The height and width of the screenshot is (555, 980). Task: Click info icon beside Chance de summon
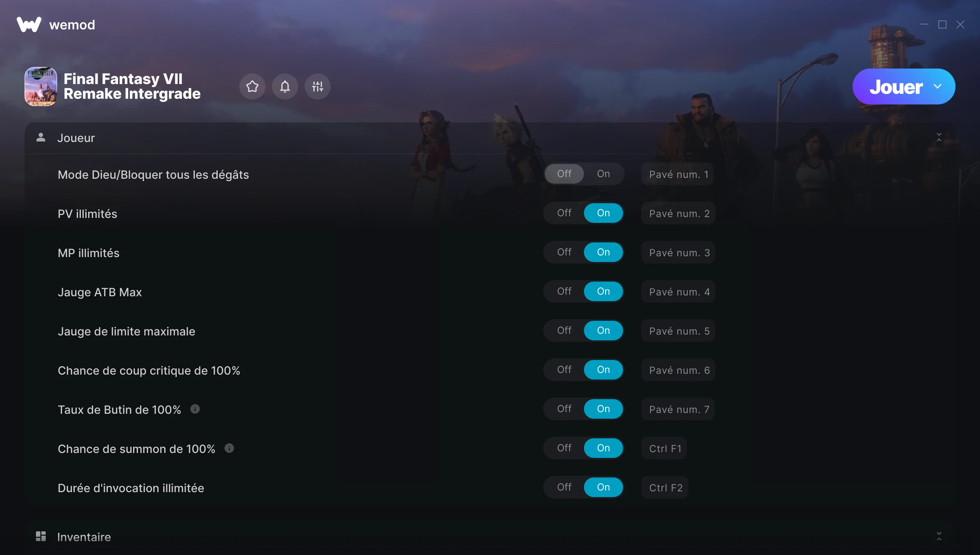229,448
